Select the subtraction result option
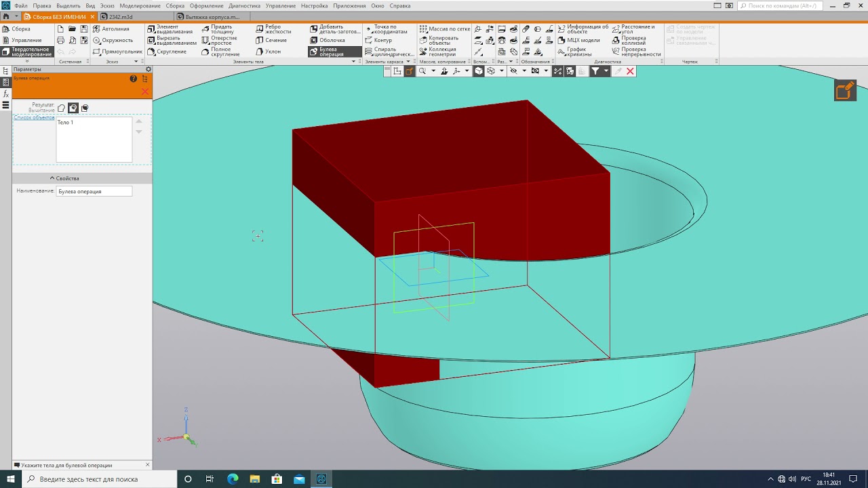Screen dimensions: 868x488 73,108
